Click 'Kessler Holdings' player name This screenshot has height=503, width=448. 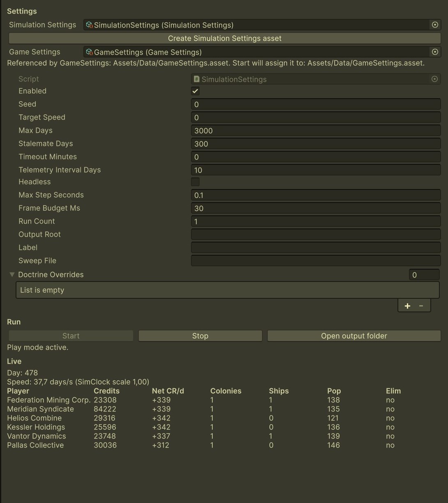[36, 427]
